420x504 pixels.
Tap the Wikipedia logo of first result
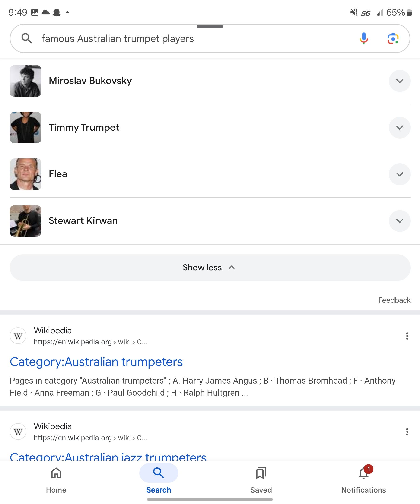pos(18,336)
